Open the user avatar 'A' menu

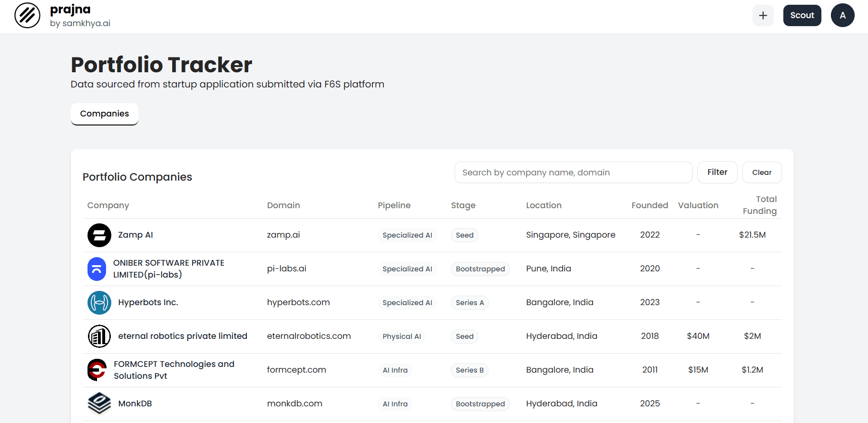[x=842, y=15]
